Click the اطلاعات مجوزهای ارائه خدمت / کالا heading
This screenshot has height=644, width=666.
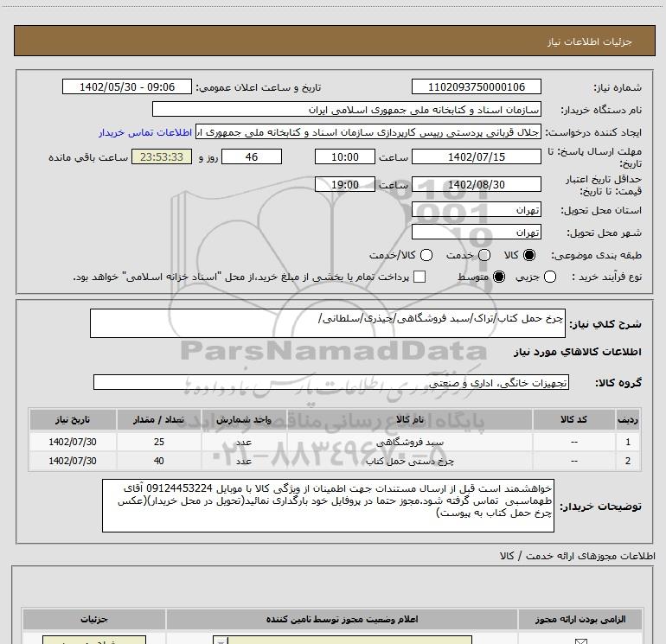(x=578, y=556)
